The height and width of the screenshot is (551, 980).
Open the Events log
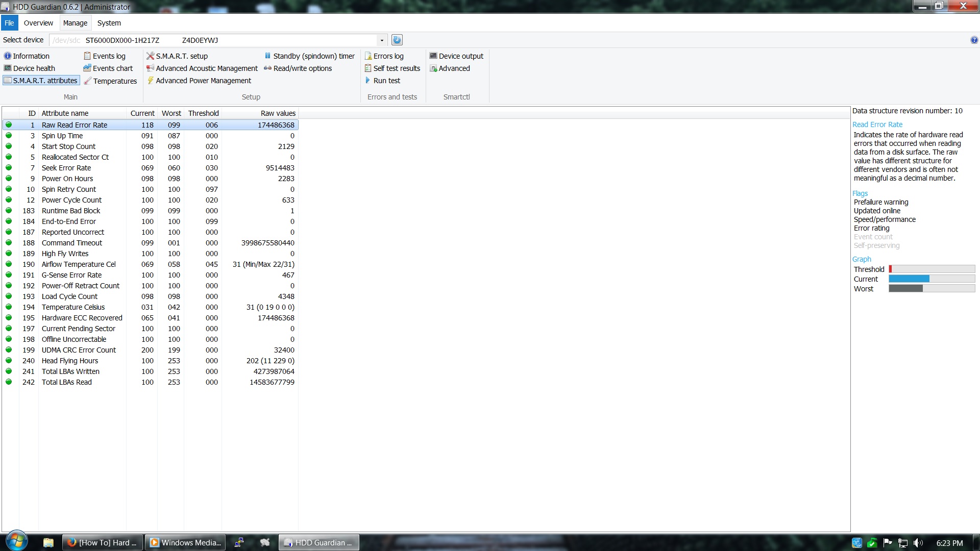[x=105, y=56]
